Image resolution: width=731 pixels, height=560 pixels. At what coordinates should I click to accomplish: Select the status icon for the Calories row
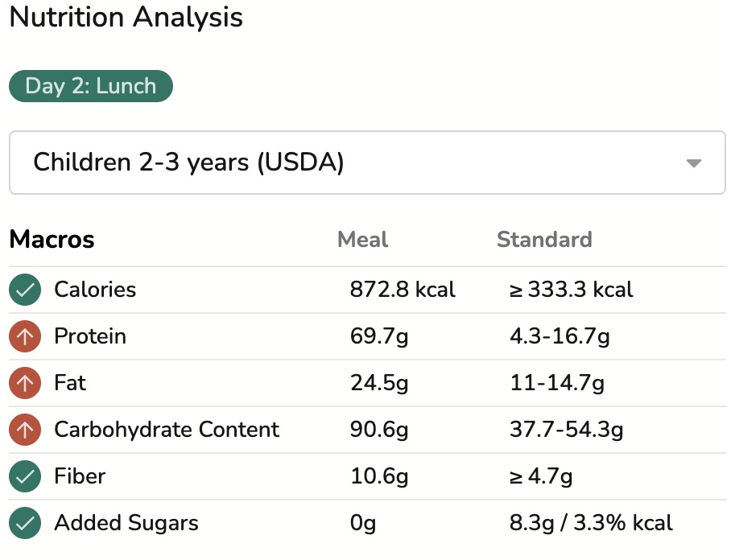[25, 290]
